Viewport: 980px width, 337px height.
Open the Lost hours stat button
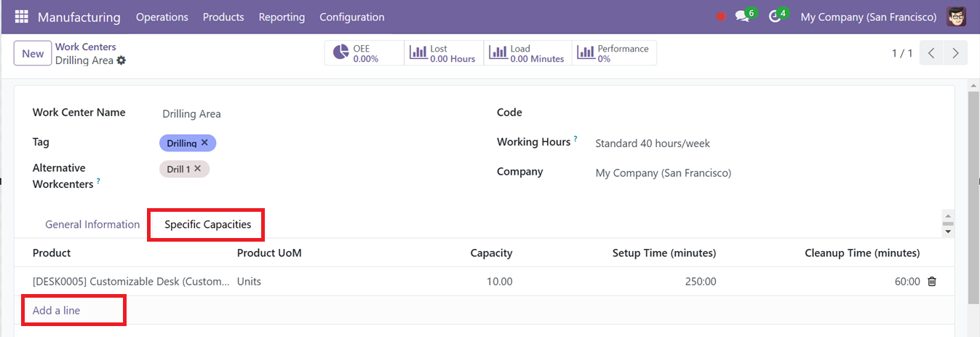(444, 53)
